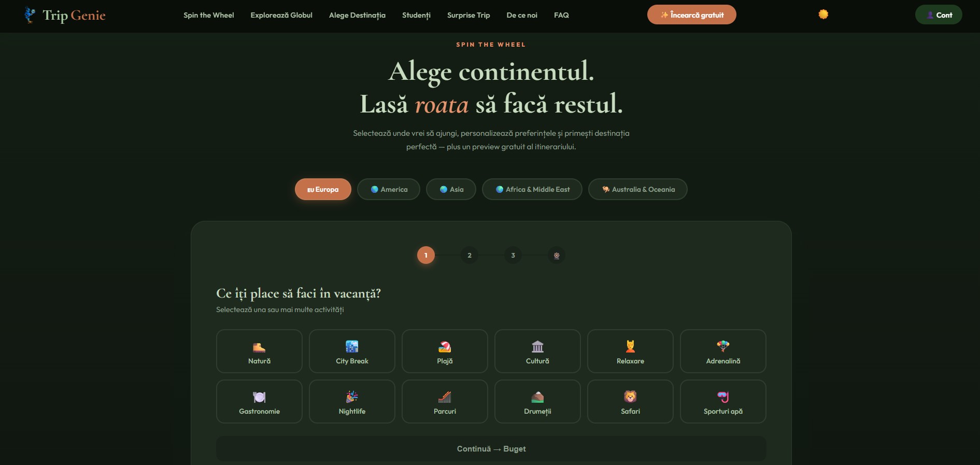
Task: Click the Trip Genie logo icon
Action: pos(30,15)
